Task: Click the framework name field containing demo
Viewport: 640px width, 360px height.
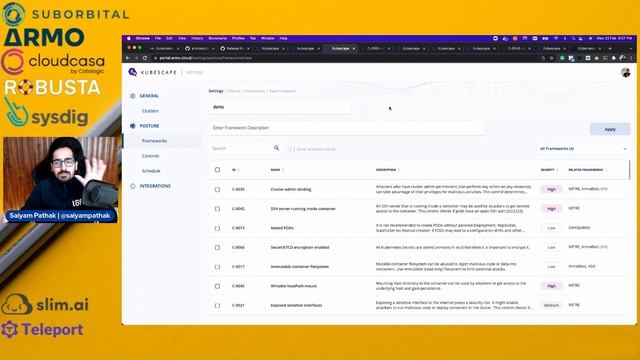Action: pyautogui.click(x=280, y=107)
